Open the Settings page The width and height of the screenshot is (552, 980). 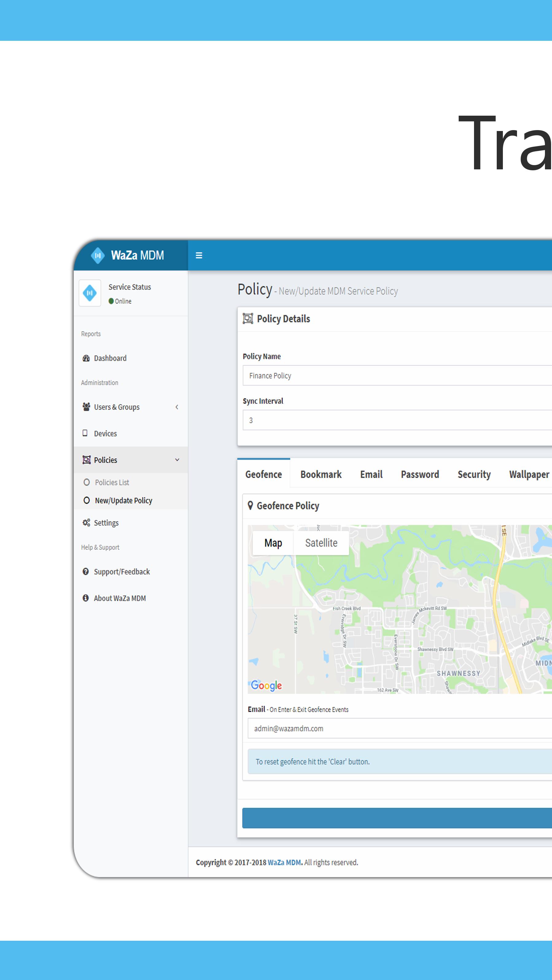[130, 522]
